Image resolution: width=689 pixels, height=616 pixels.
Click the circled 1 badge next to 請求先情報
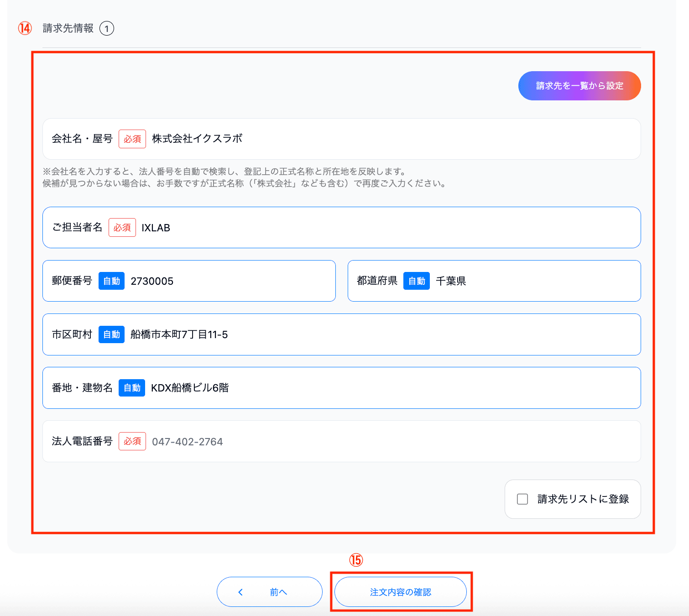(x=107, y=29)
